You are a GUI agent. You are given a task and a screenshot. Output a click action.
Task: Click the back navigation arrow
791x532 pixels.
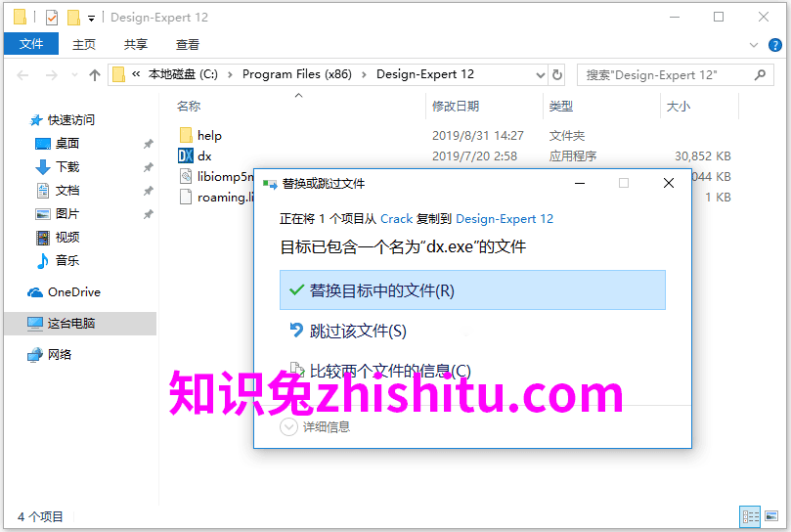coord(22,75)
